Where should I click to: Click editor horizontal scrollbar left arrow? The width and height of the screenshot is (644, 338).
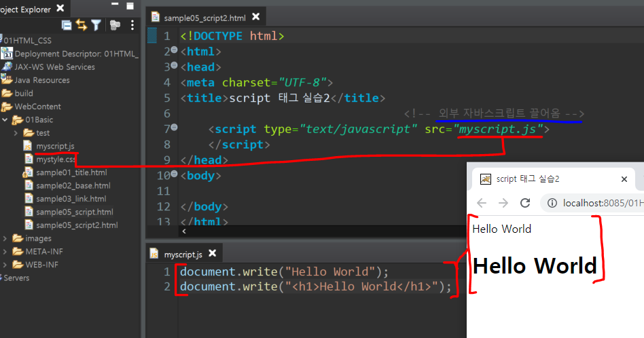(184, 231)
